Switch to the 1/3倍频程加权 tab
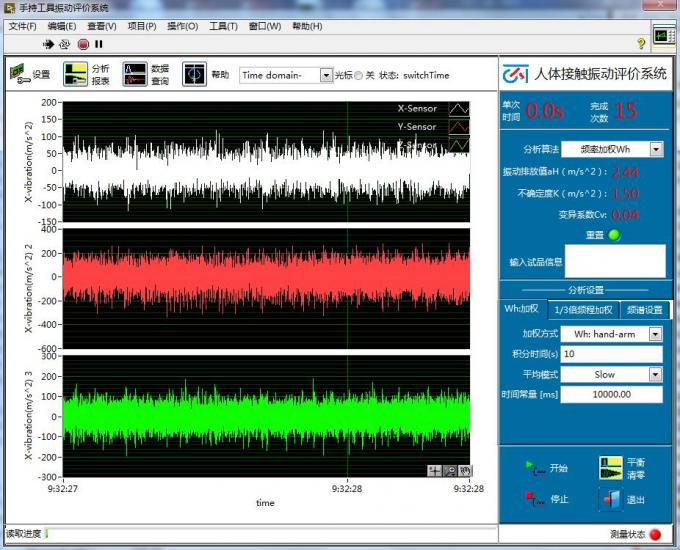The image size is (680, 550). click(x=584, y=309)
